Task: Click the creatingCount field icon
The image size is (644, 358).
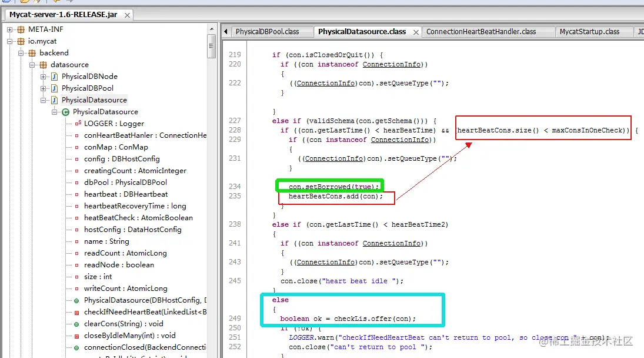Action: pyautogui.click(x=77, y=171)
